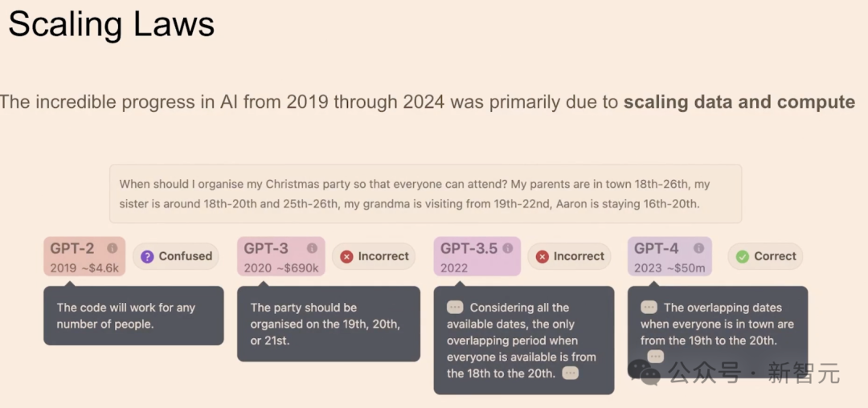Click the purple question mark Confused icon

147,256
